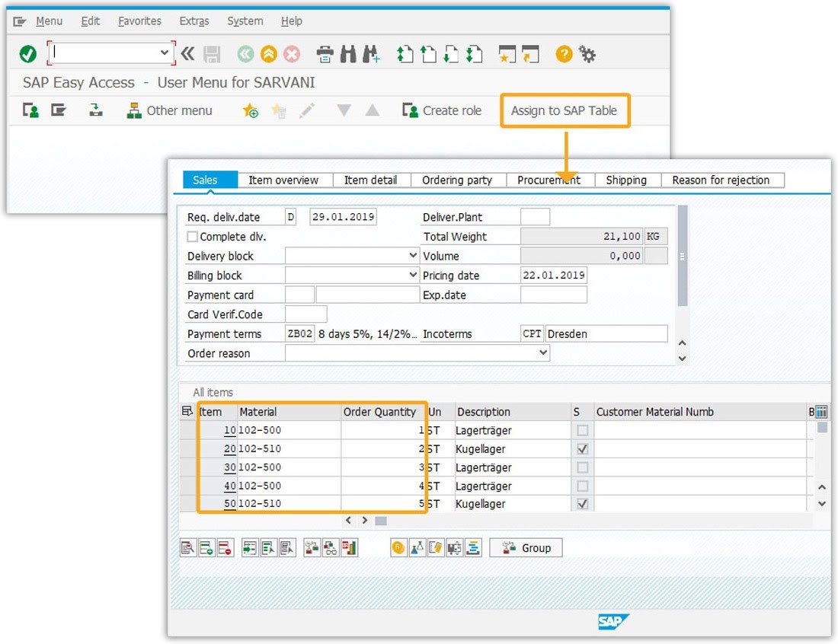
Task: Click the Find binoculars icon
Action: (348, 54)
